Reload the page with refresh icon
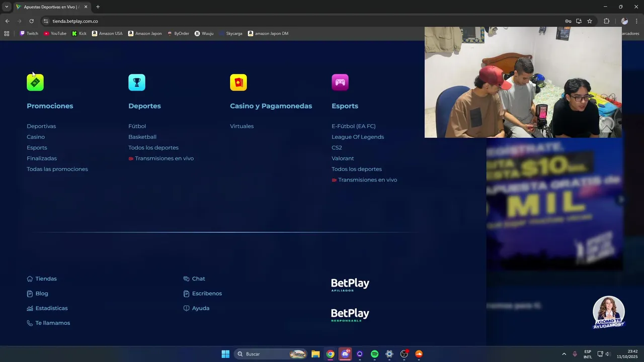The height and width of the screenshot is (362, 644). 31,21
